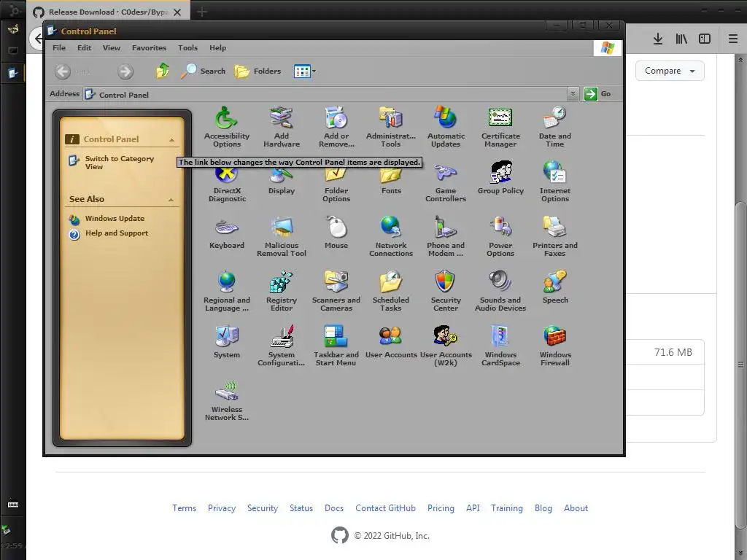Open the Favorites menu

point(149,47)
